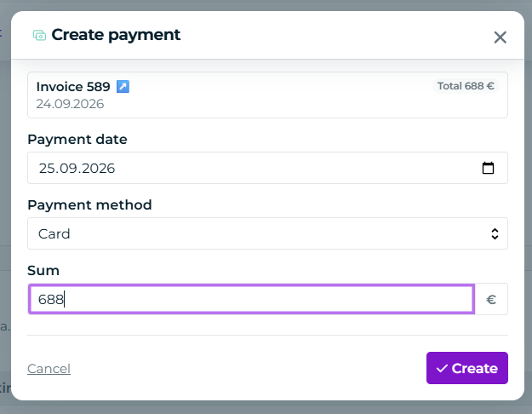Close the Create payment dialog
The height and width of the screenshot is (414, 532).
[x=501, y=37]
